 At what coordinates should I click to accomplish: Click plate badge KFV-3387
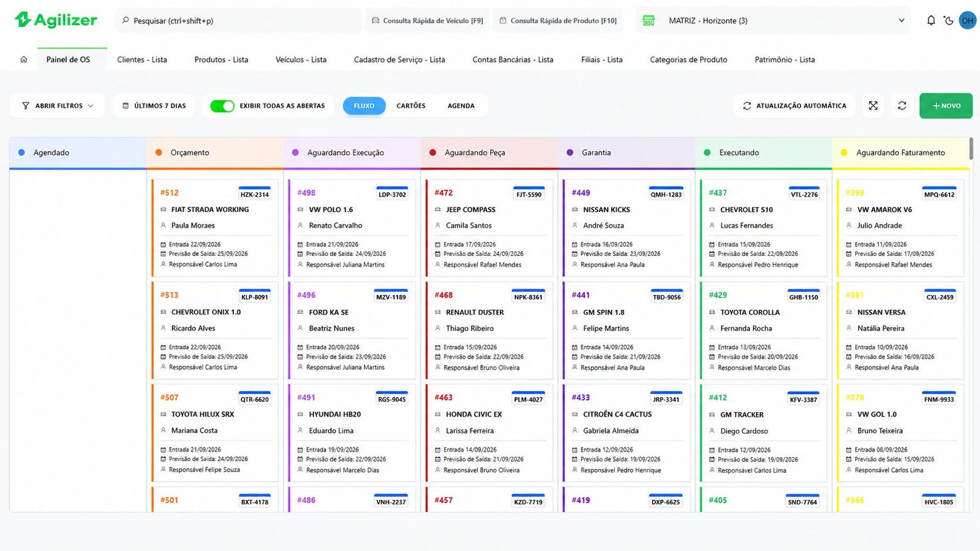[804, 399]
